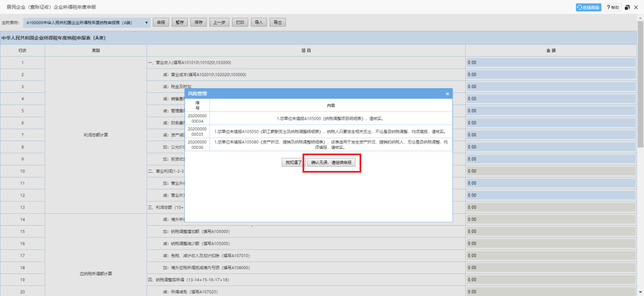Dismiss the dialog with 我知道了
Viewport: 644px width, 296px height.
pyautogui.click(x=293, y=163)
